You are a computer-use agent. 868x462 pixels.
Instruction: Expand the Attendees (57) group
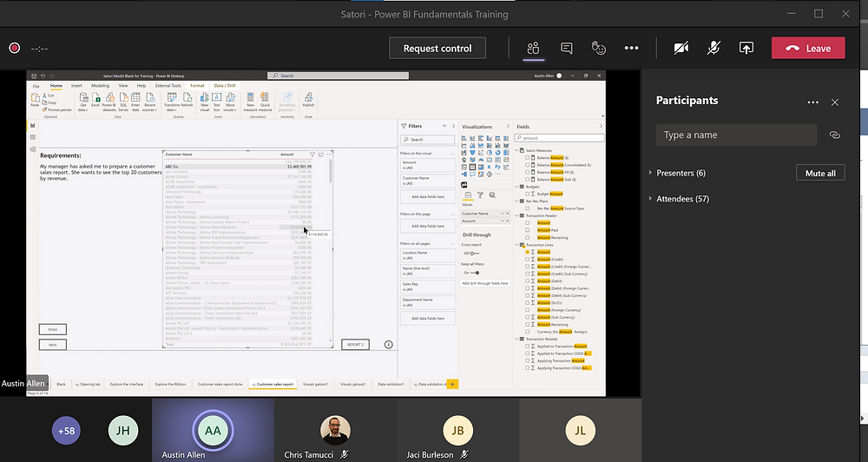point(680,198)
